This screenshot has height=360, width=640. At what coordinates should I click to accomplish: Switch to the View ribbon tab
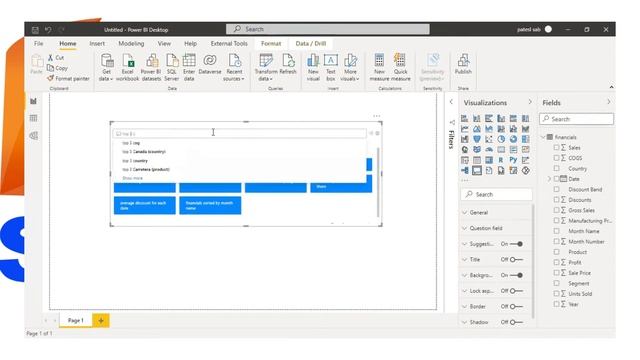pos(164,43)
